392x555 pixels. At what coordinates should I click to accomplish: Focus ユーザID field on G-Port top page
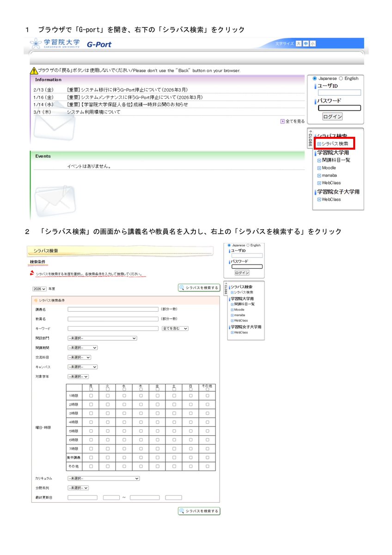point(339,93)
